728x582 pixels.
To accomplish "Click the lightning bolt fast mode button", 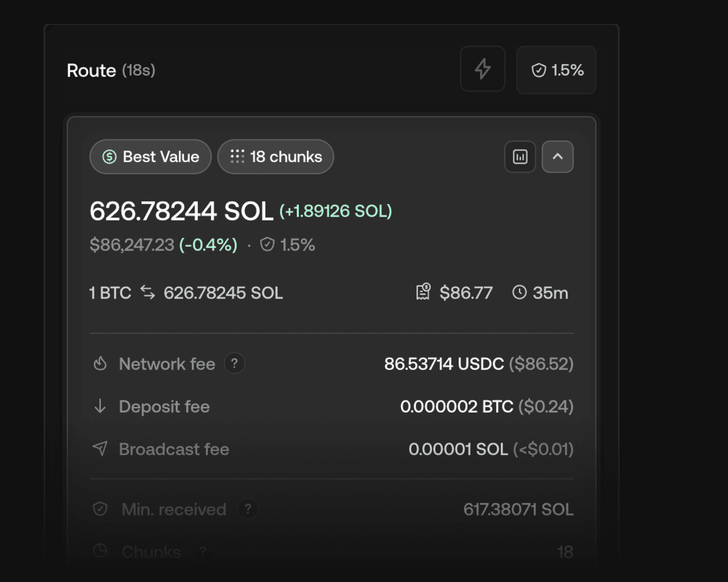I will [483, 69].
